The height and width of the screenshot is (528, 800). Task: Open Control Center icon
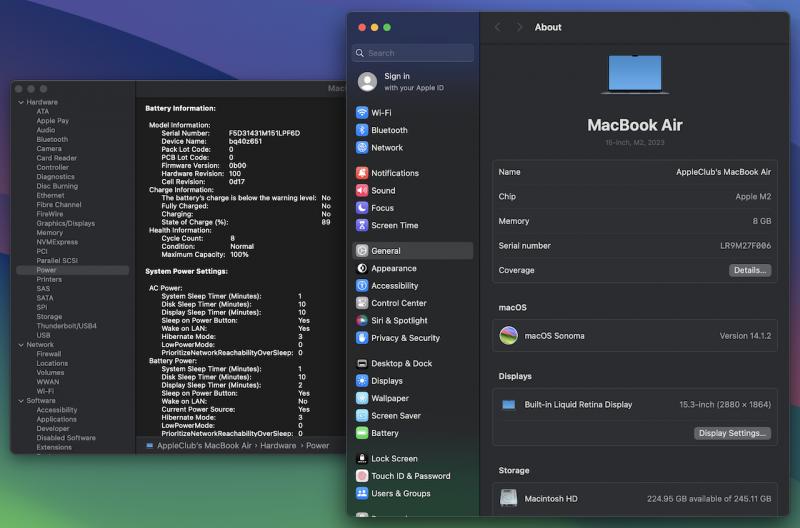point(362,303)
